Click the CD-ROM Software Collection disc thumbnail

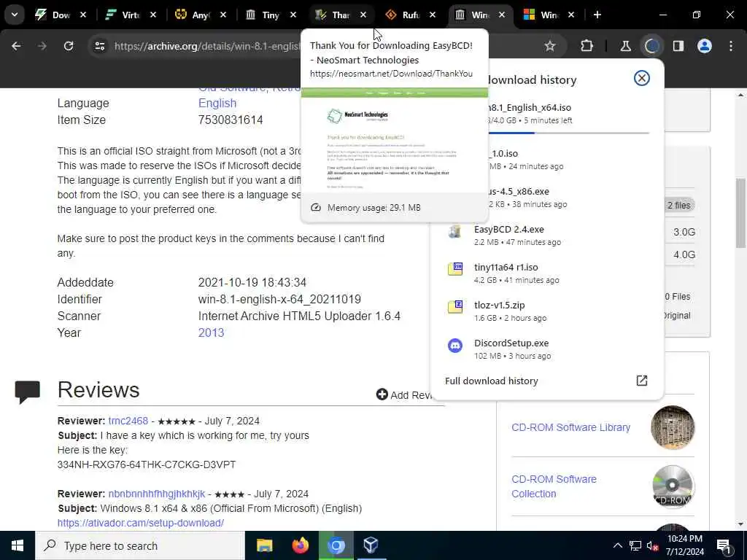(672, 486)
